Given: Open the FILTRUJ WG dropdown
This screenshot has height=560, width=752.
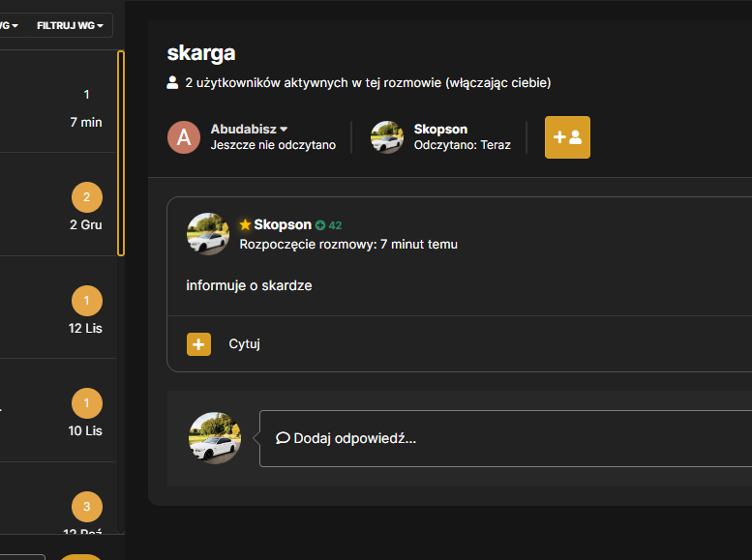Looking at the screenshot, I should pyautogui.click(x=70, y=25).
